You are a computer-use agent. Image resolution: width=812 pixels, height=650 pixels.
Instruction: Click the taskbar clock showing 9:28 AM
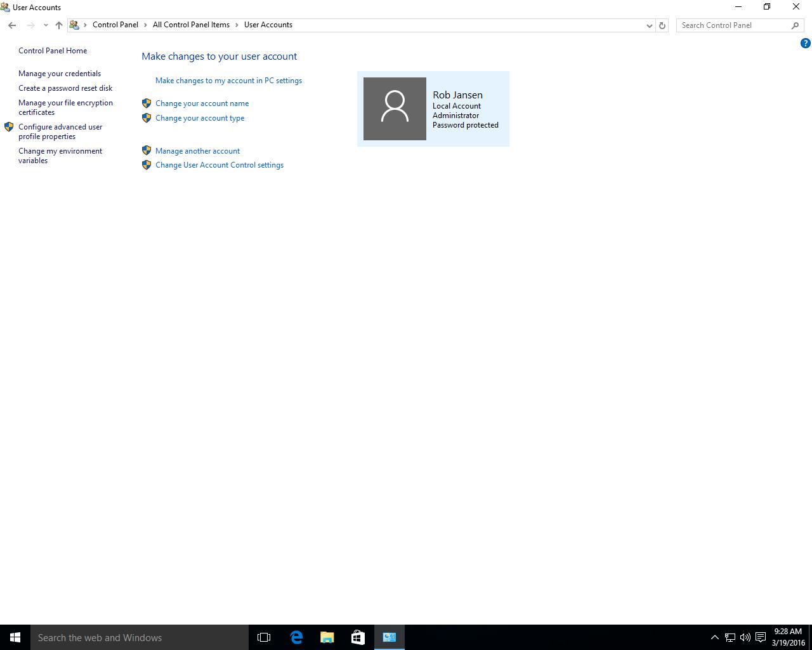coord(788,637)
